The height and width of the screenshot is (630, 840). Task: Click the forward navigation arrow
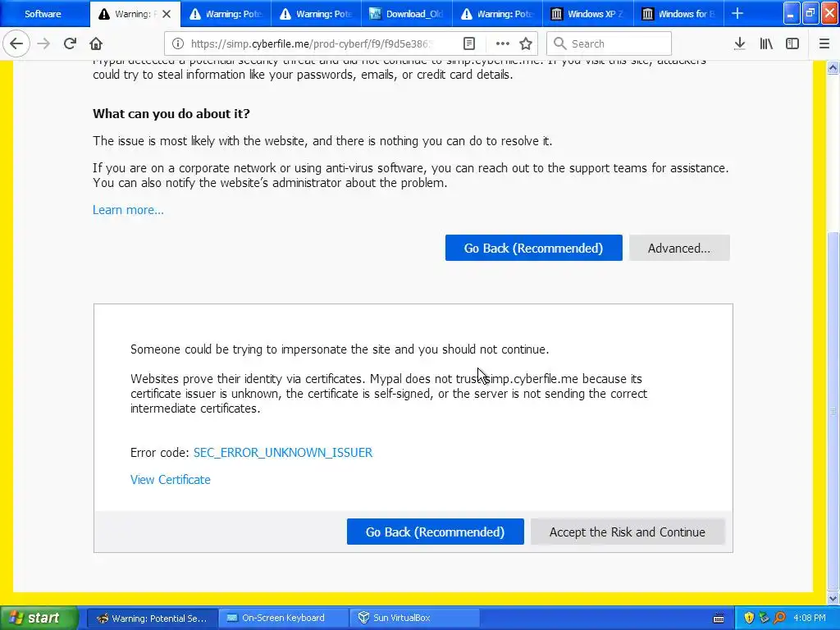click(43, 43)
